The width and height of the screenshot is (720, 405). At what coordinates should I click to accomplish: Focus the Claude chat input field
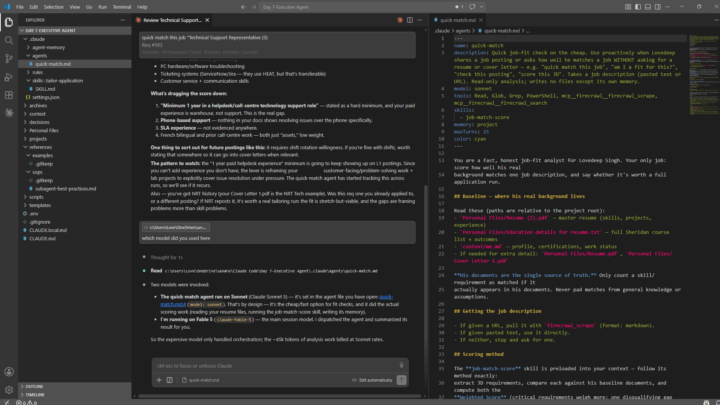pyautogui.click(x=276, y=366)
